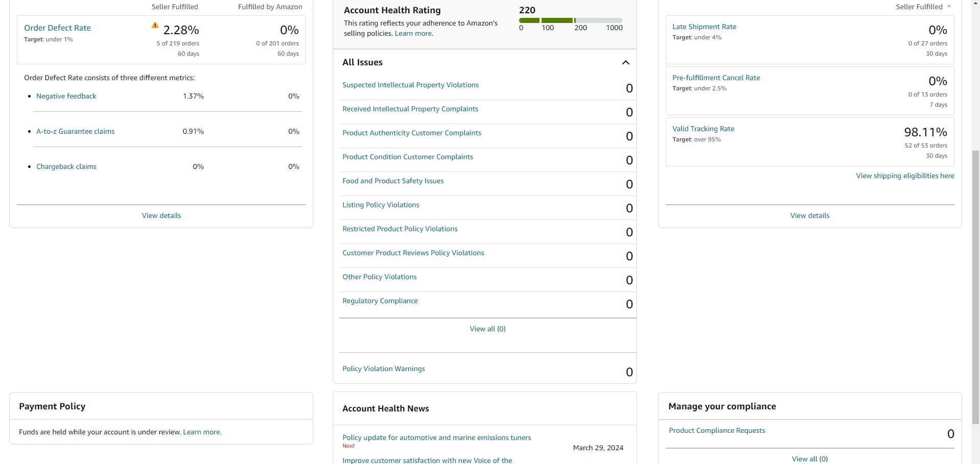Click the Account Health Rating progress bar
Screen dimensions: 980x464
571,20
